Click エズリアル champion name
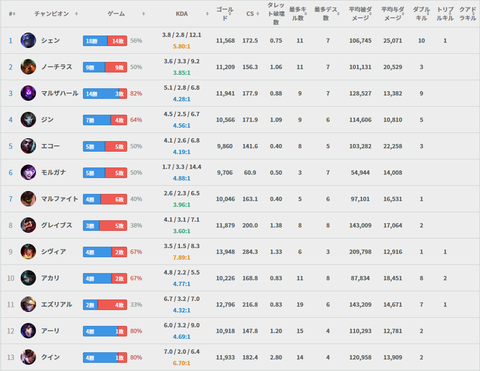This screenshot has width=480, height=371. tap(57, 304)
